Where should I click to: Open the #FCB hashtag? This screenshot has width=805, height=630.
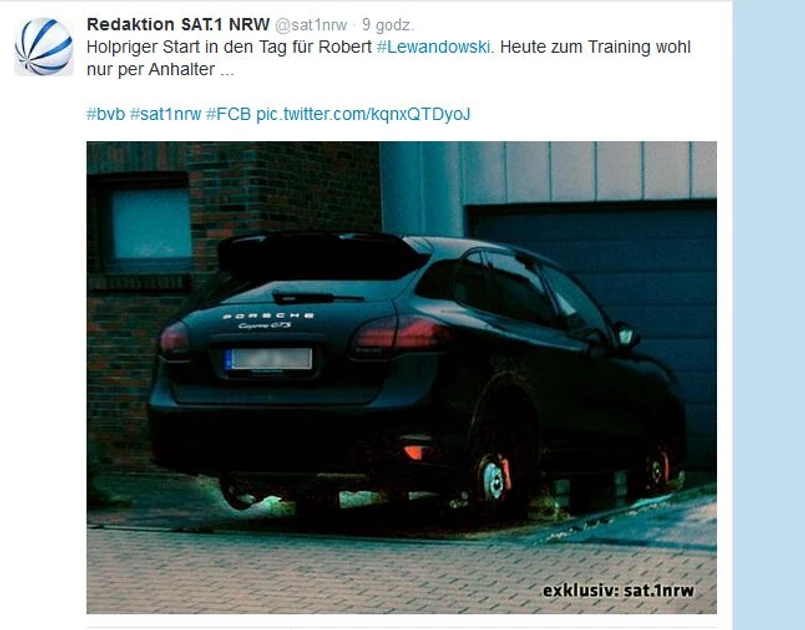pos(228,114)
